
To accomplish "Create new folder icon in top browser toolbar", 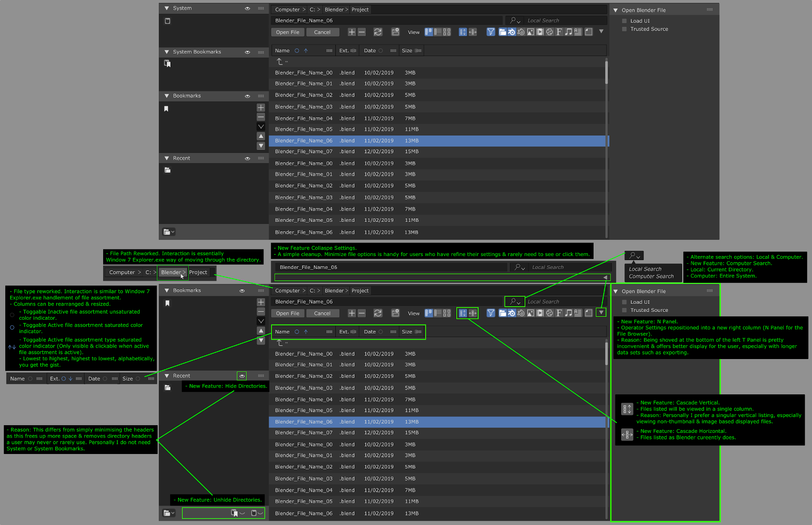I will click(395, 32).
